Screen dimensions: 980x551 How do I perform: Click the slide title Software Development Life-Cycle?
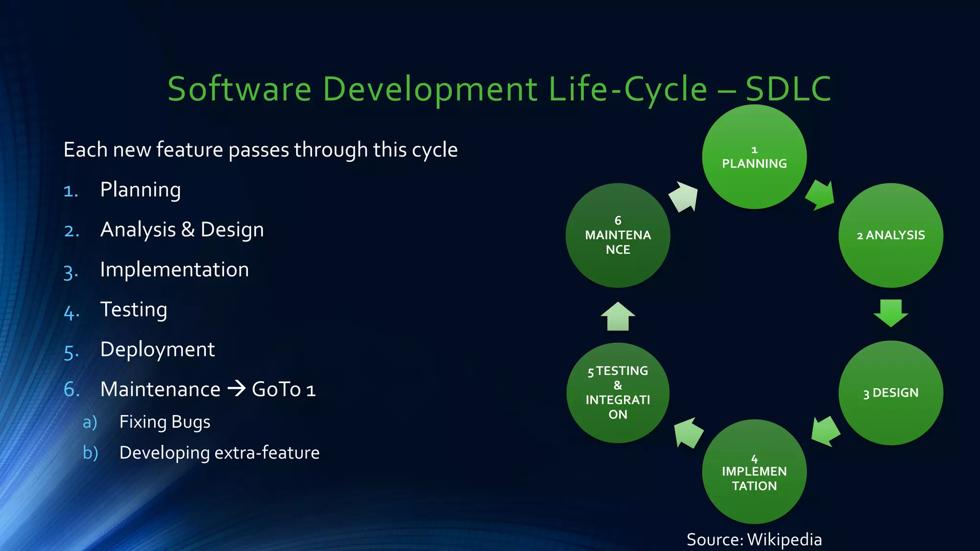[x=499, y=89]
